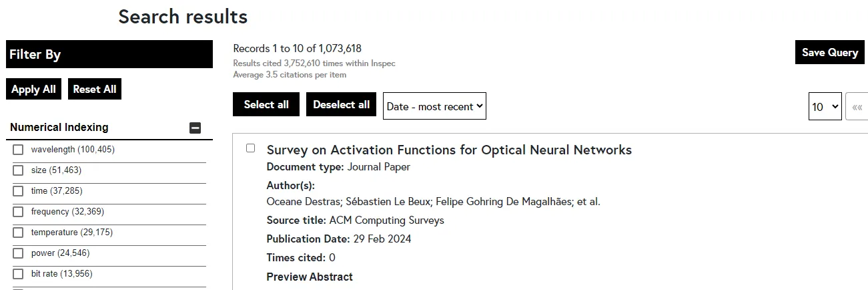Screen dimensions: 868x290
Task: Expand the Preview Abstract section
Action: coord(310,277)
